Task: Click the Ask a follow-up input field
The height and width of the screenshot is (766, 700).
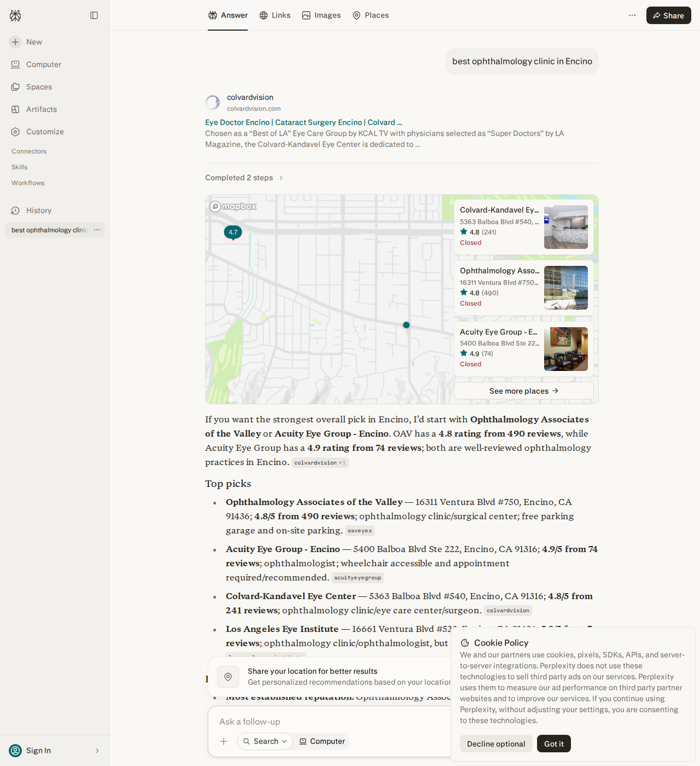Action: 328,722
